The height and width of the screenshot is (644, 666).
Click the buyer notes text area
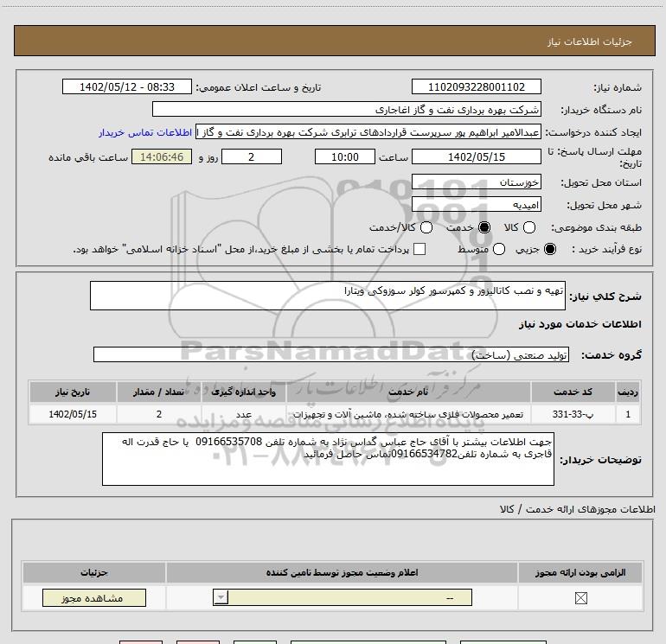328,459
